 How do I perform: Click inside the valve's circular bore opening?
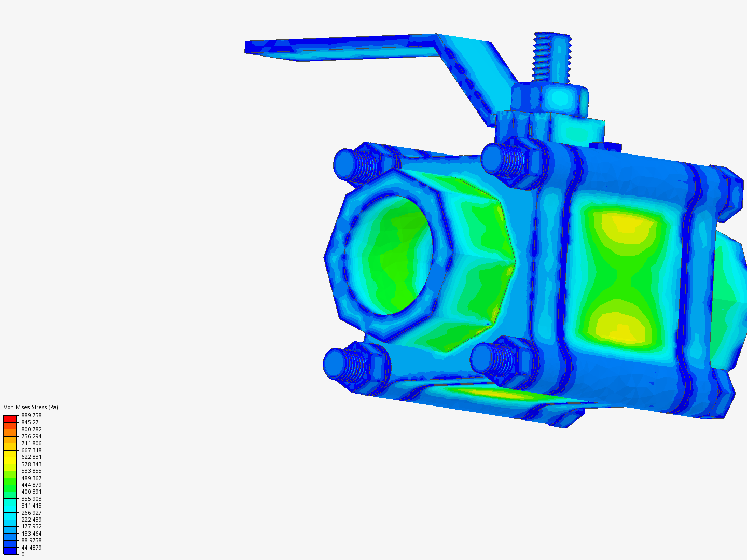[388, 255]
